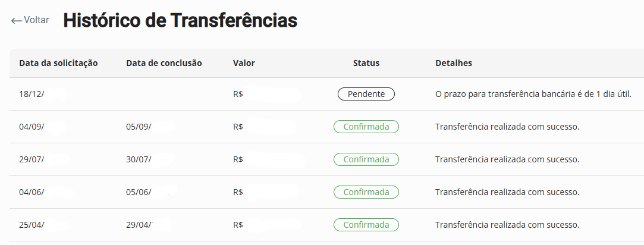The image size is (644, 245).
Task: Click the Confirmada badge in the 04/06 row
Action: point(366,192)
